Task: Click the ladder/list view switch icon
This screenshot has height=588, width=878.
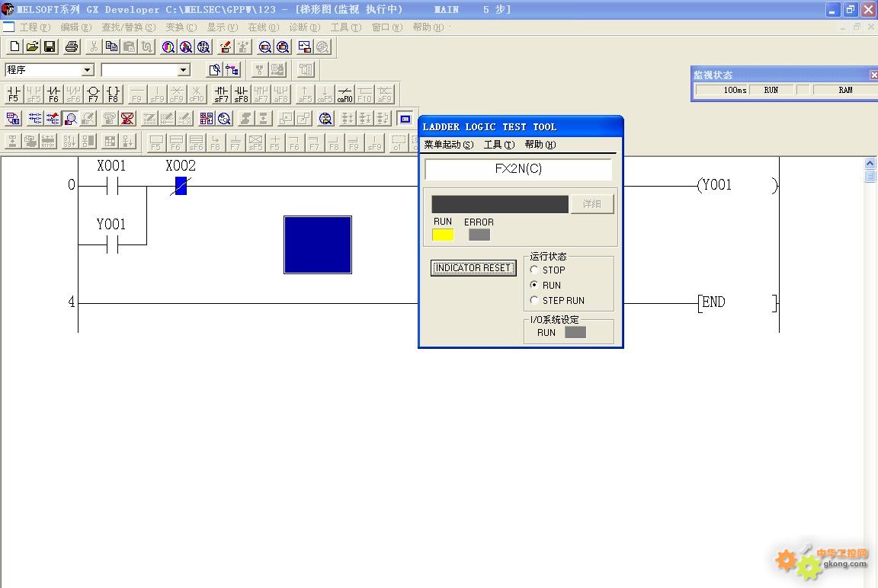Action: [13, 119]
